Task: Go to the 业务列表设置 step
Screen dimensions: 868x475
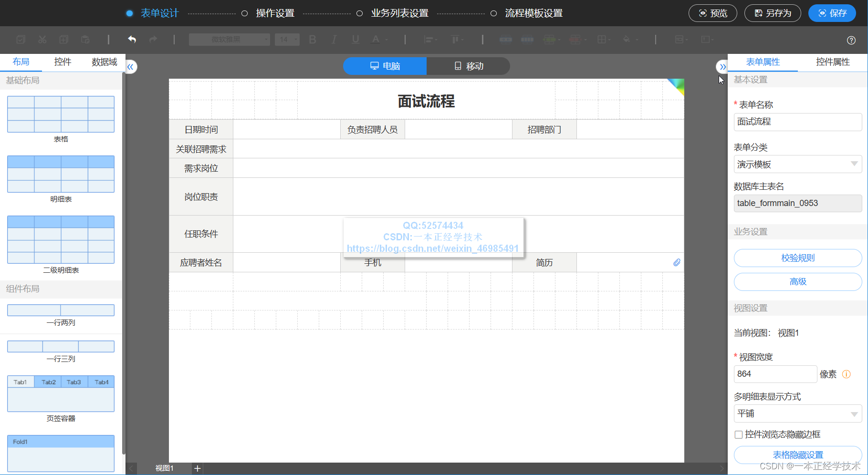Action: pyautogui.click(x=400, y=13)
